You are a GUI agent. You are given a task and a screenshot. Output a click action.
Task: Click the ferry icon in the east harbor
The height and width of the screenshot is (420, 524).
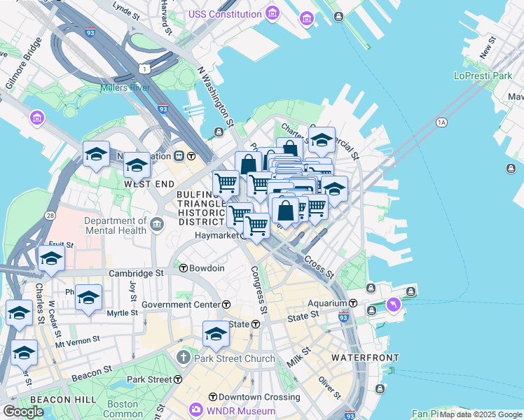tap(511, 168)
